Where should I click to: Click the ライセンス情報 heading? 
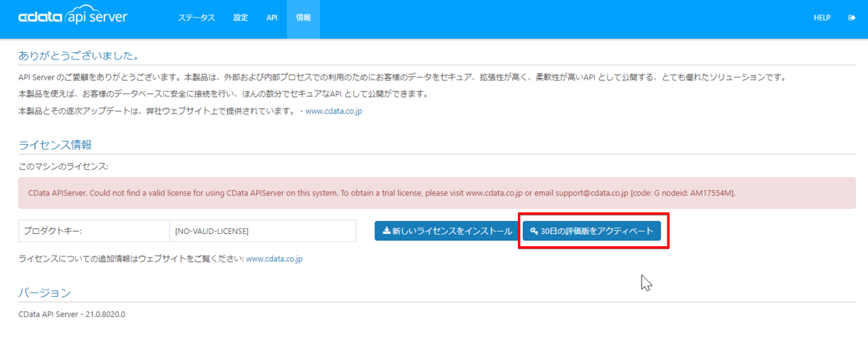55,146
